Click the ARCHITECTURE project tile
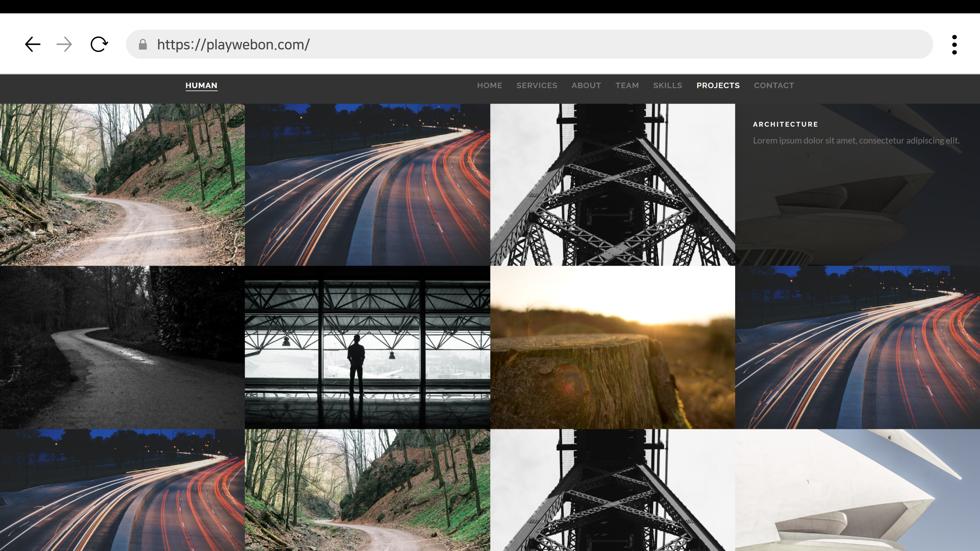This screenshot has width=980, height=551. [857, 184]
